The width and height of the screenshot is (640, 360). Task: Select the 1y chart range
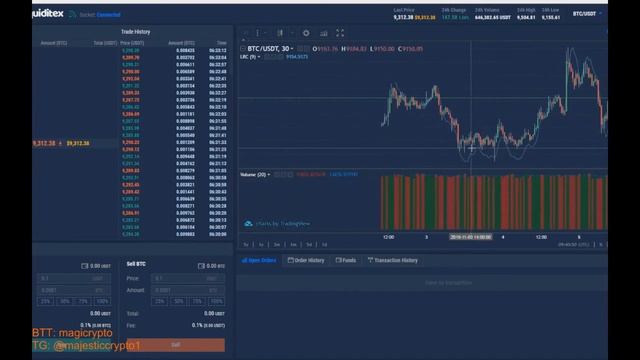261,245
